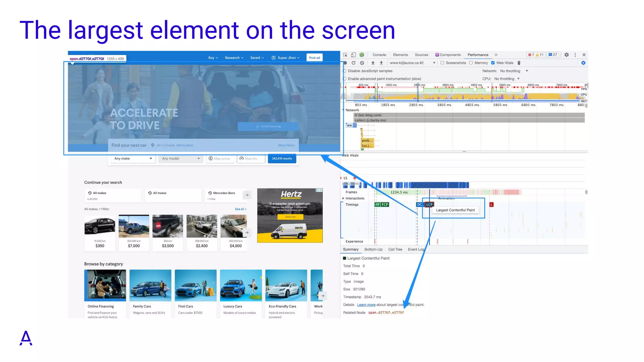Enable the Screenshots checkbox

442,63
